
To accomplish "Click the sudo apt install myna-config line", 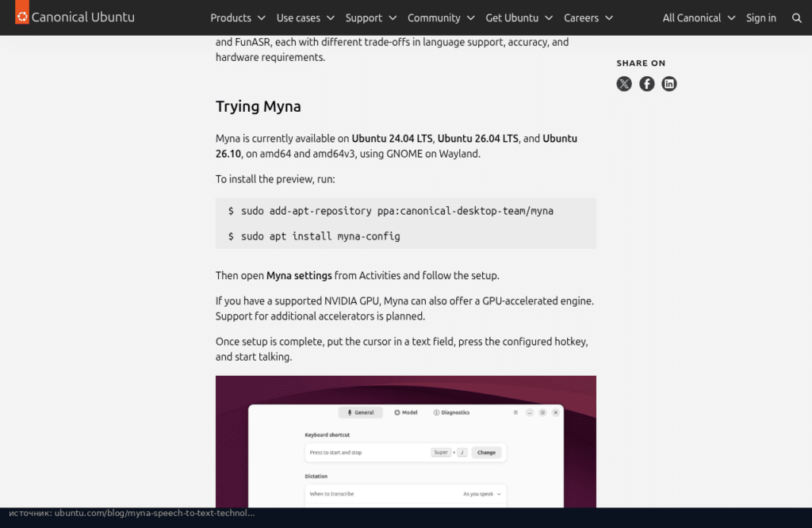I will [x=314, y=236].
